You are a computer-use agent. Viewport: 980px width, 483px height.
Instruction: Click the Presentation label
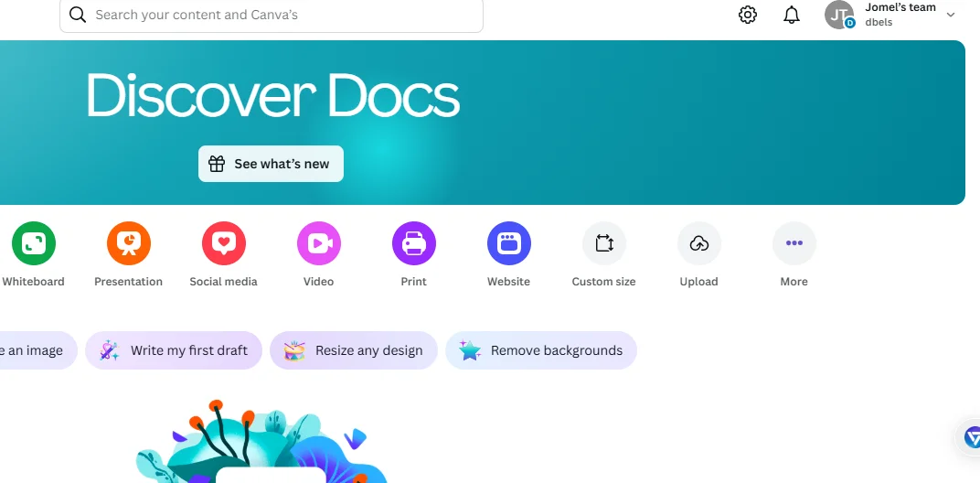[128, 282]
